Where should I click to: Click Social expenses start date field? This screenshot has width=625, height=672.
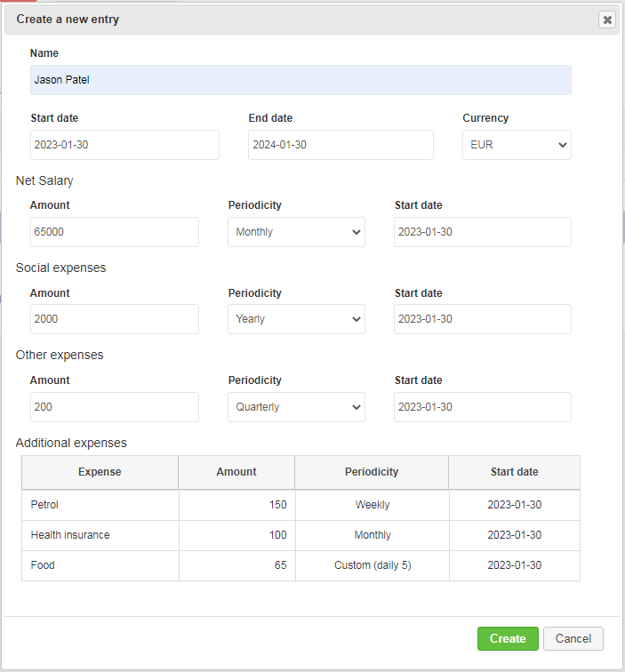click(483, 319)
